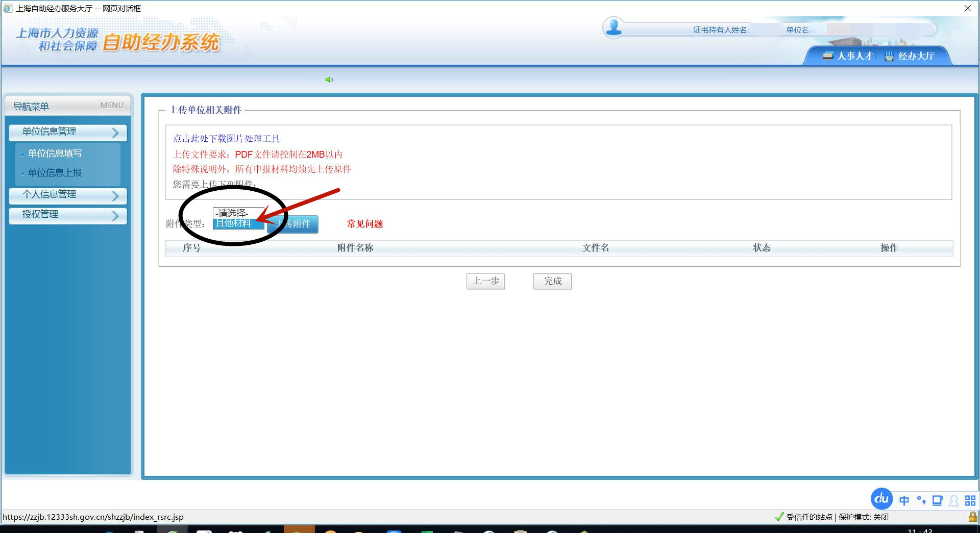The image size is (980, 533).
Task: Open 常见问题 FAQ link
Action: click(x=365, y=224)
